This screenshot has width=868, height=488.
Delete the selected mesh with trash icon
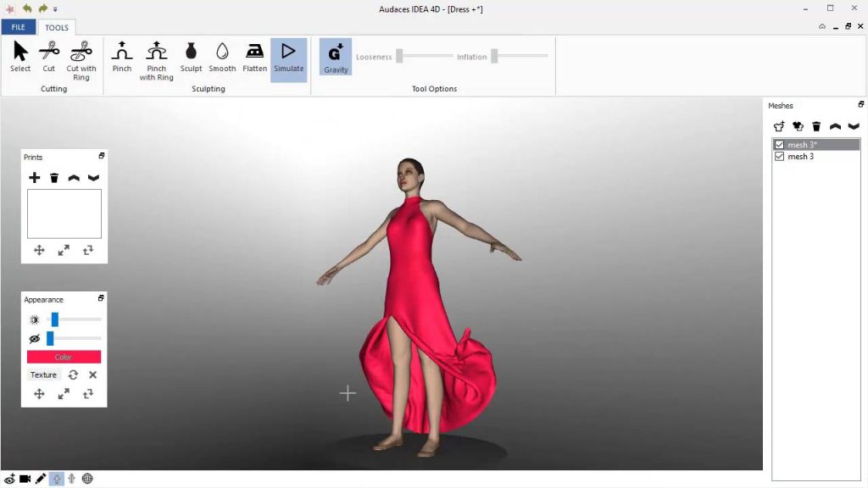816,126
